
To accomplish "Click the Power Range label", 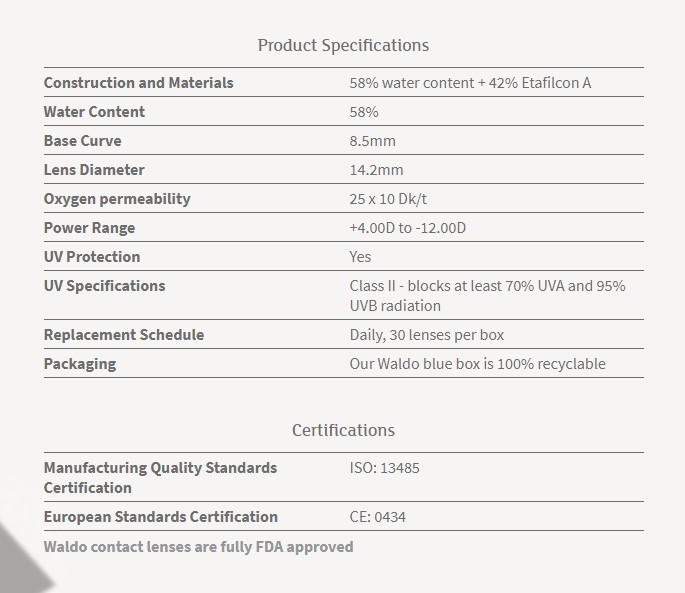I will tap(89, 228).
